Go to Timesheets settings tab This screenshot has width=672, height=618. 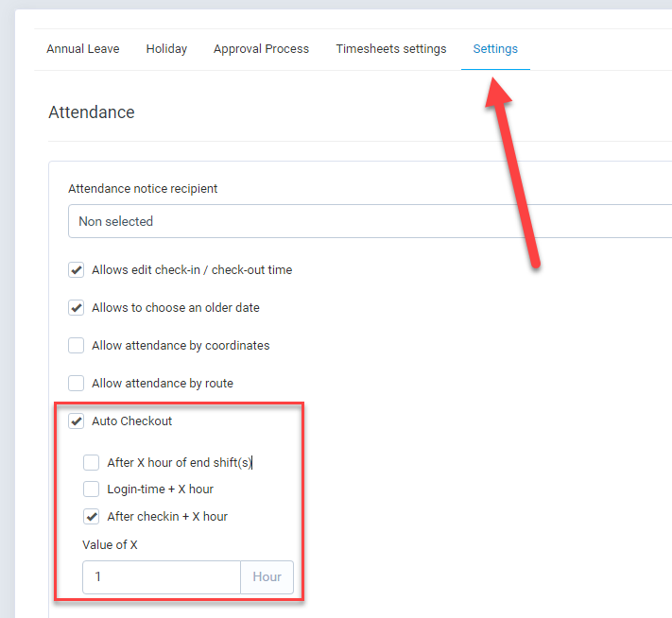pos(391,49)
